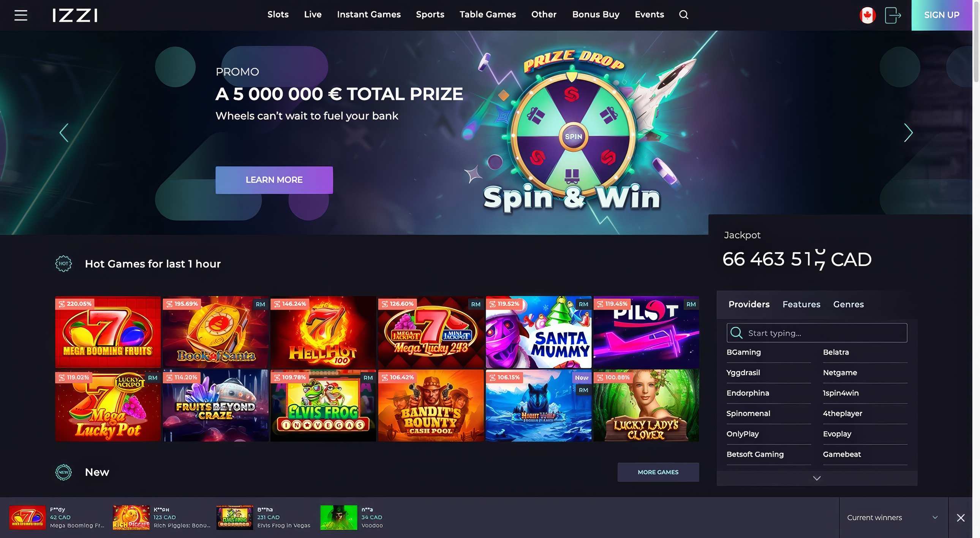This screenshot has height=538, width=980.
Task: Focus the provider search input field
Action: point(817,333)
